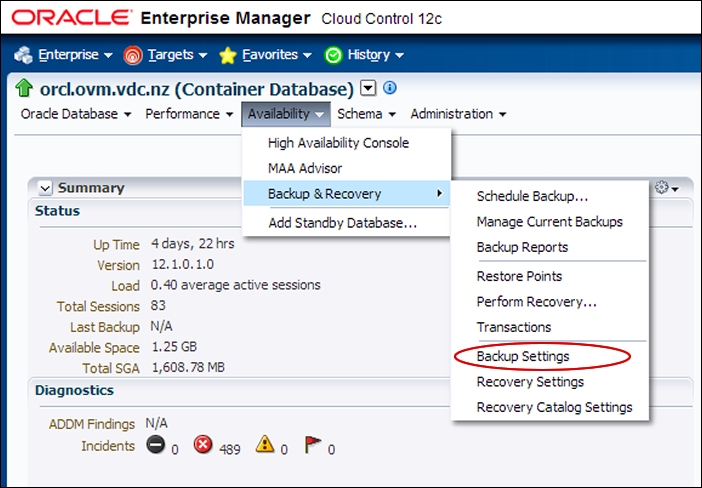Choose Manage Current Backups

[x=550, y=222]
